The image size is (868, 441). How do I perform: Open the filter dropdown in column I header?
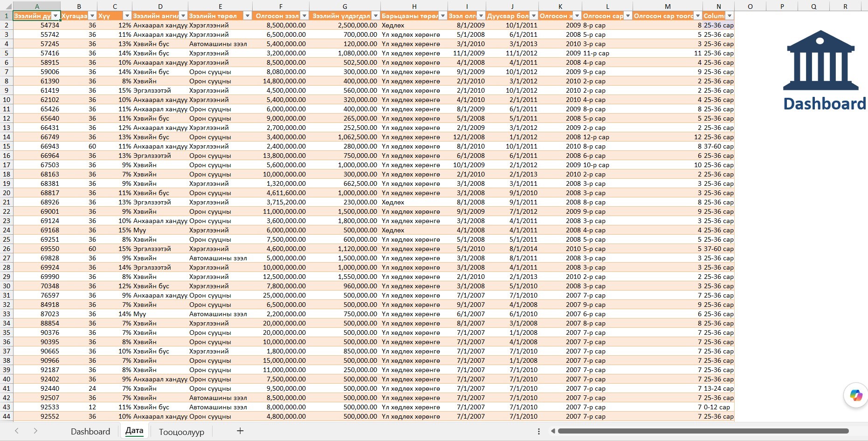pos(481,16)
